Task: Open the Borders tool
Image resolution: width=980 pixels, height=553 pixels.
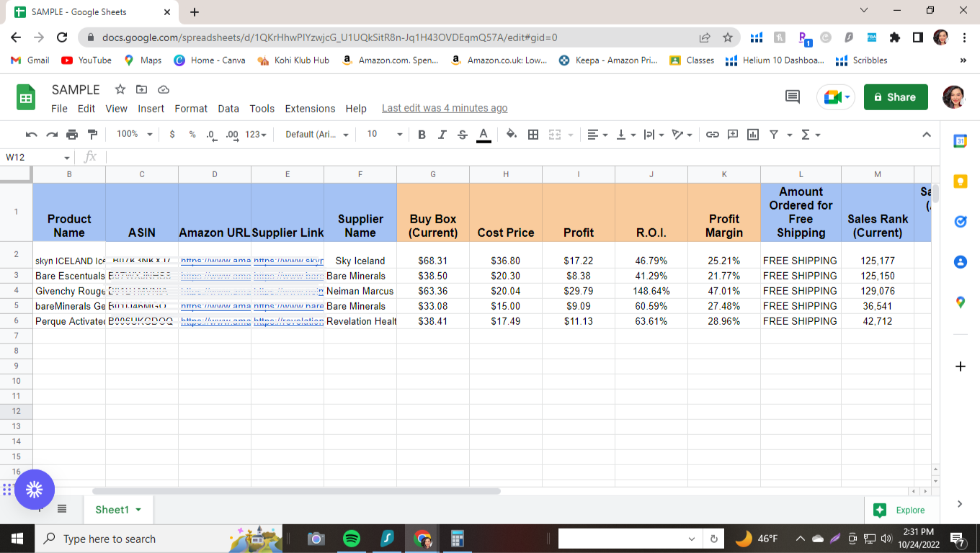Action: point(533,135)
